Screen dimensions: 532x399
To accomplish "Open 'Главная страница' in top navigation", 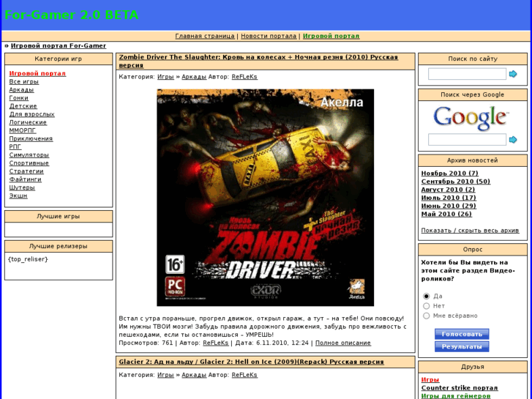I will tap(205, 36).
